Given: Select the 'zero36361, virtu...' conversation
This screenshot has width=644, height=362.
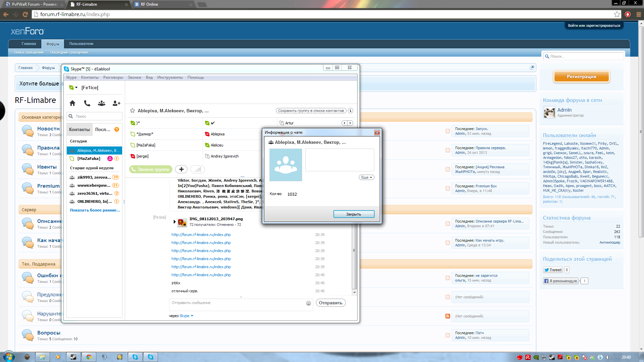Looking at the screenshot, I should click(94, 193).
